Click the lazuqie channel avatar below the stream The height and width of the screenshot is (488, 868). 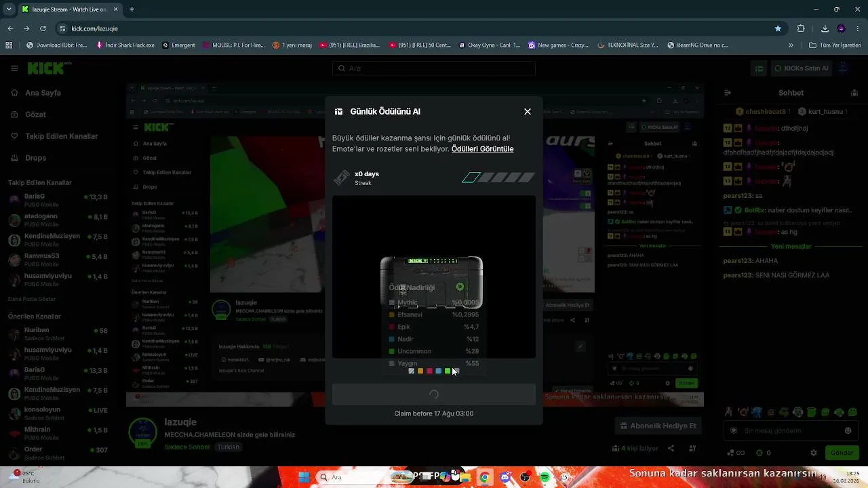coord(143,433)
